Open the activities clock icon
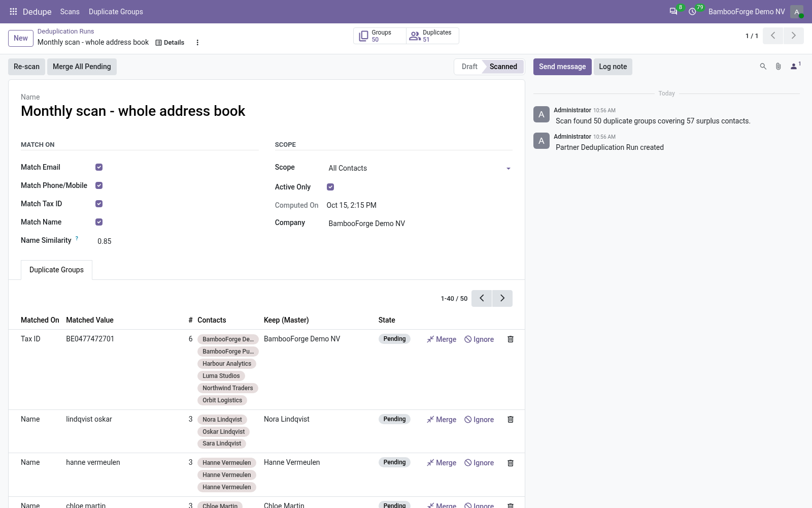 692,11
